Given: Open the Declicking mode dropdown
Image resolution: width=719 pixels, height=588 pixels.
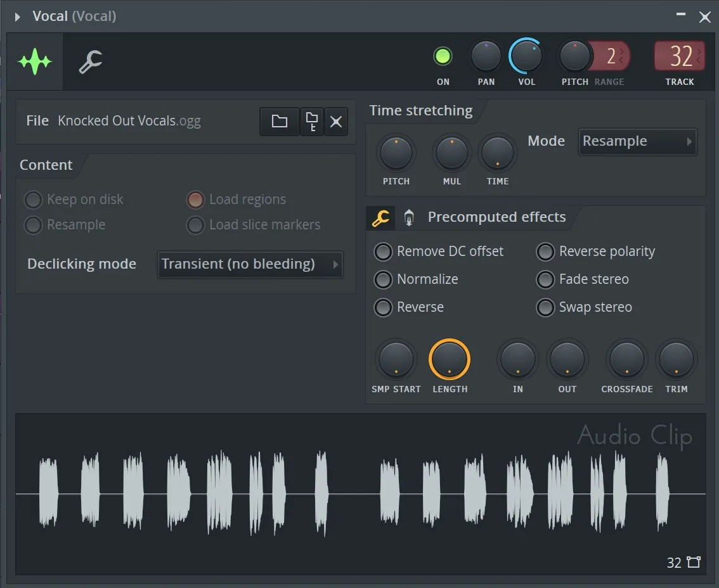Looking at the screenshot, I should pos(250,264).
